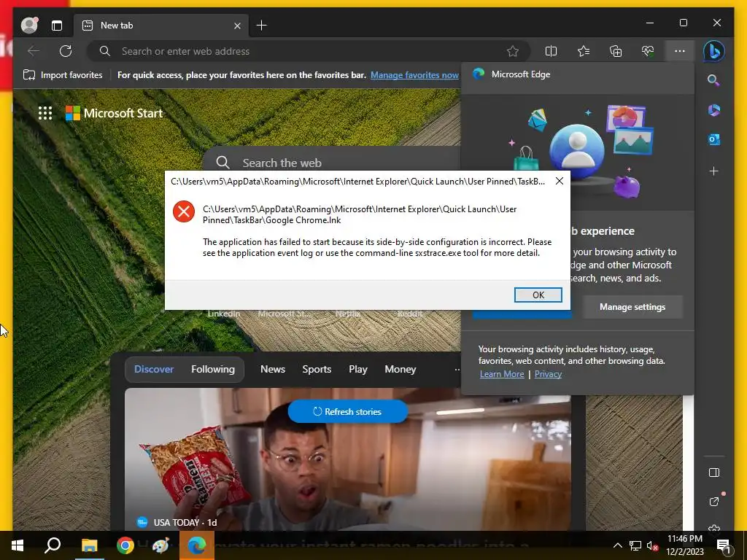Select the Sports feed tab
This screenshot has width=747, height=560.
pos(317,369)
